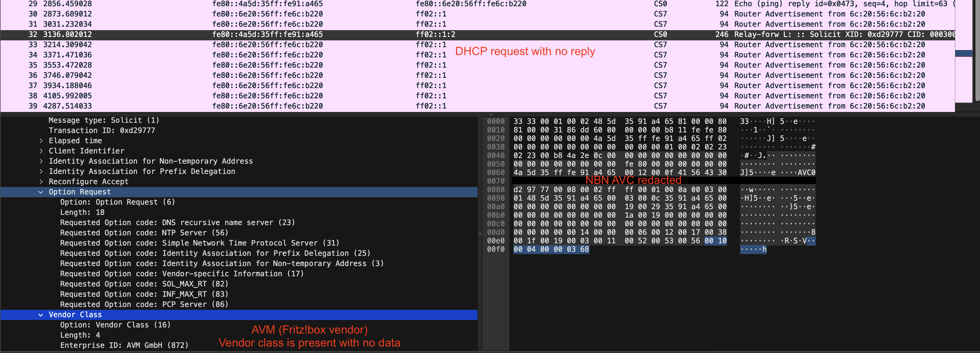Screen dimensions: 980x353
Task: Select packet 33 Router Advertisement row
Action: (x=477, y=45)
